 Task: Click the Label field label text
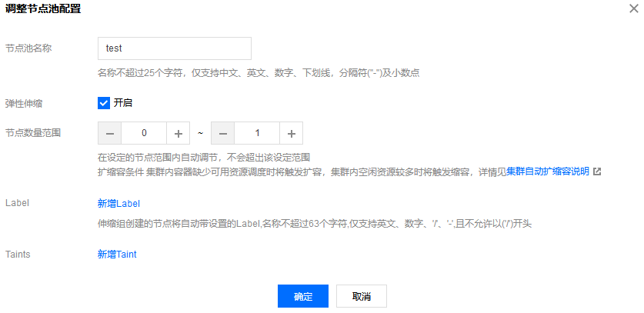17,203
